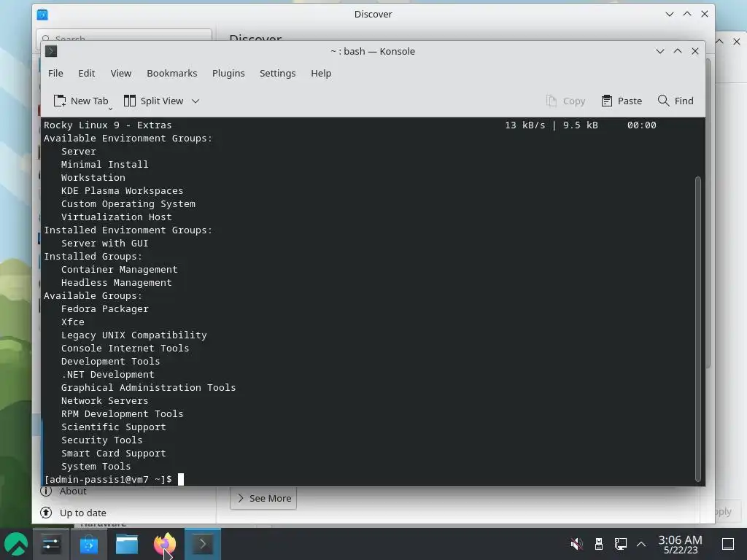The height and width of the screenshot is (560, 747).
Task: Click 'Graphical Administration Tools' line
Action: click(149, 388)
